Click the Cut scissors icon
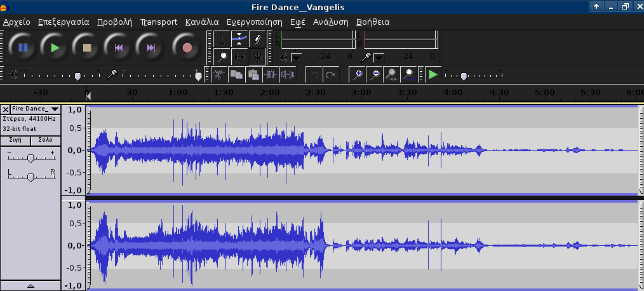644x291 pixels. click(x=219, y=74)
